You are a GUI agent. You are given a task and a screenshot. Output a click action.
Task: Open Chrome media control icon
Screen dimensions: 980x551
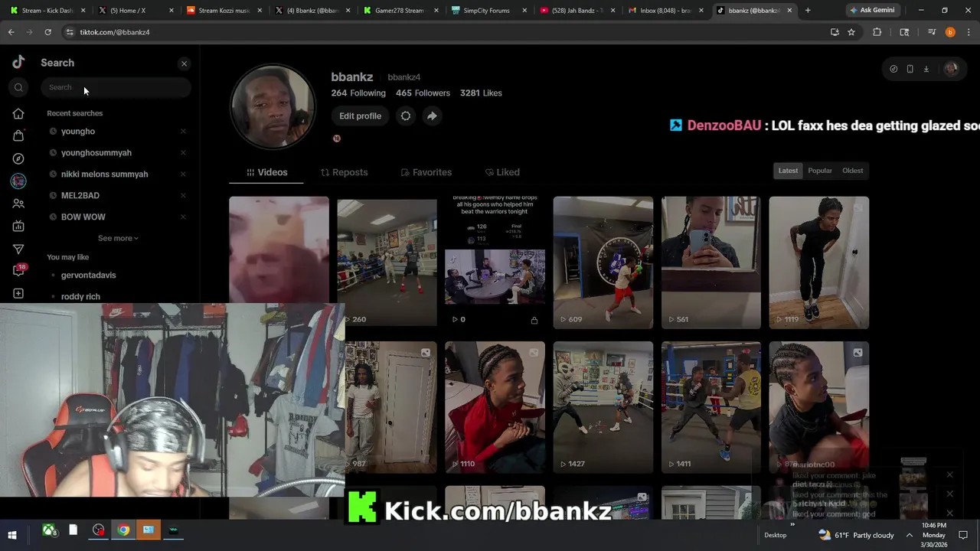point(932,32)
